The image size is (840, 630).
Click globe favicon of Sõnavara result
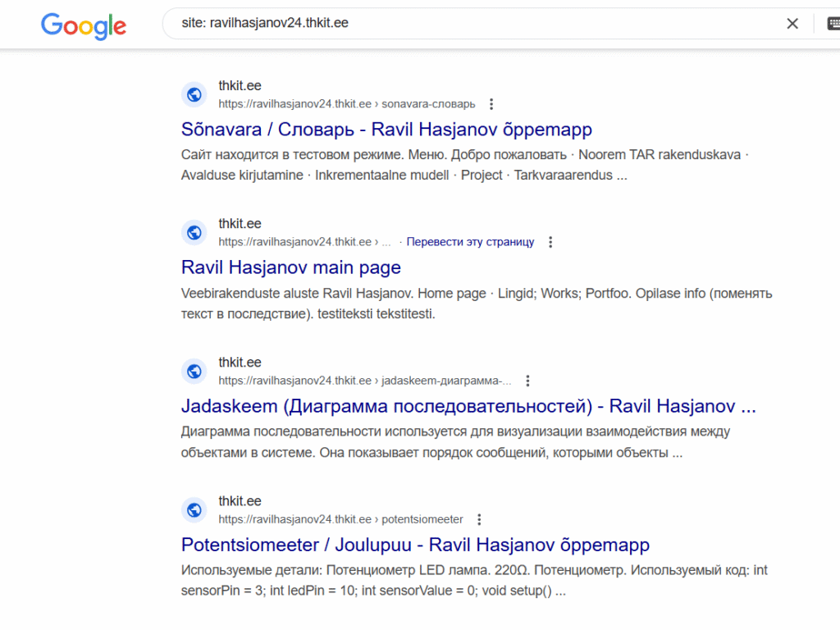click(194, 94)
